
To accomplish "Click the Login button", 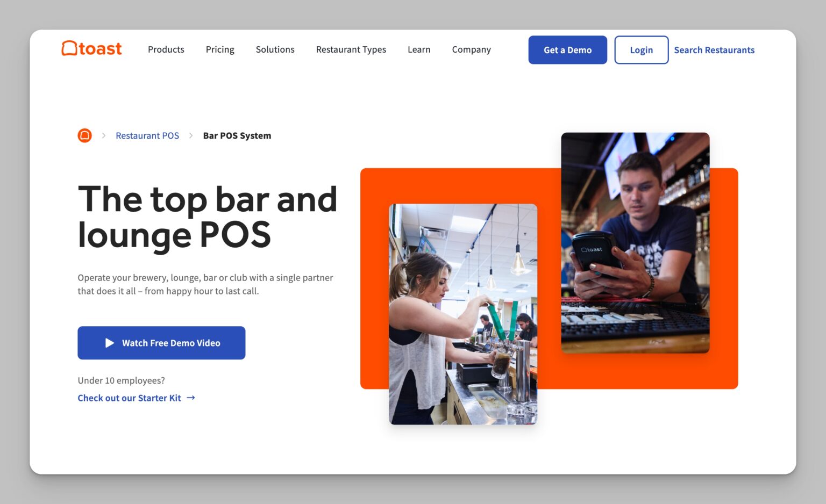I will coord(642,50).
